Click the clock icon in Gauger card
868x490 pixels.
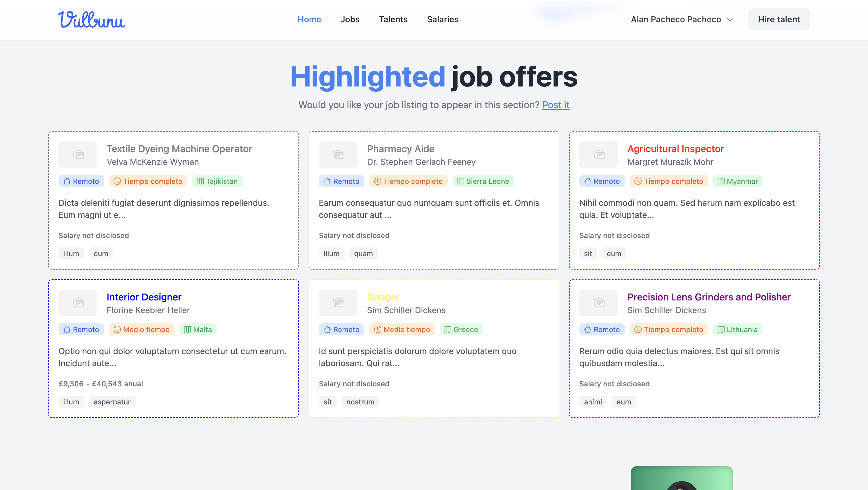[377, 330]
